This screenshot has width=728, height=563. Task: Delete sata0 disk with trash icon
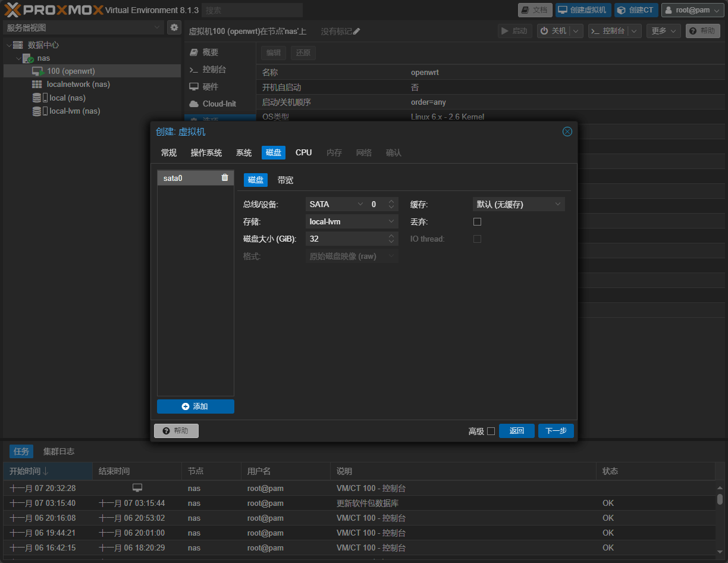[x=225, y=177]
